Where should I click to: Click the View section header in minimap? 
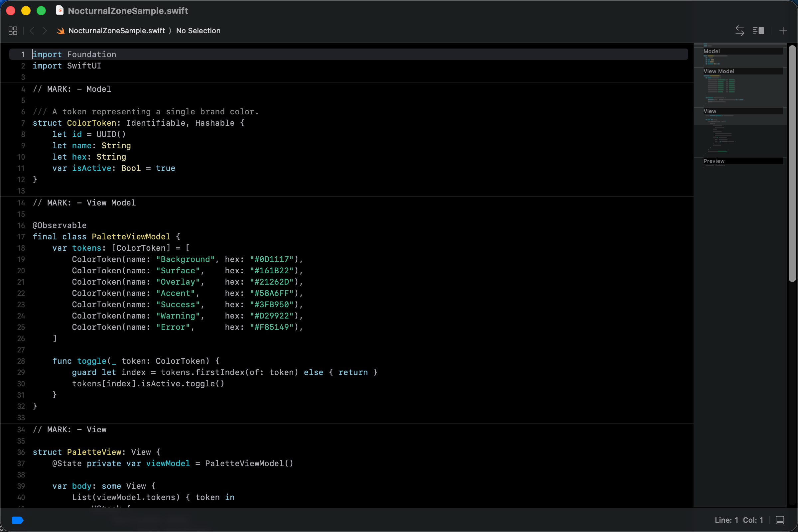coord(710,111)
